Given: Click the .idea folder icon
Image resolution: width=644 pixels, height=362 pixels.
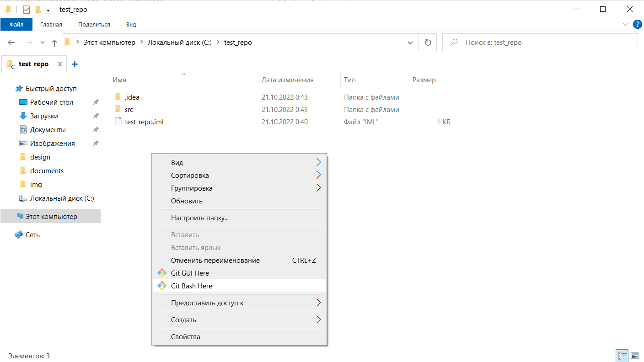Looking at the screenshot, I should [x=118, y=97].
